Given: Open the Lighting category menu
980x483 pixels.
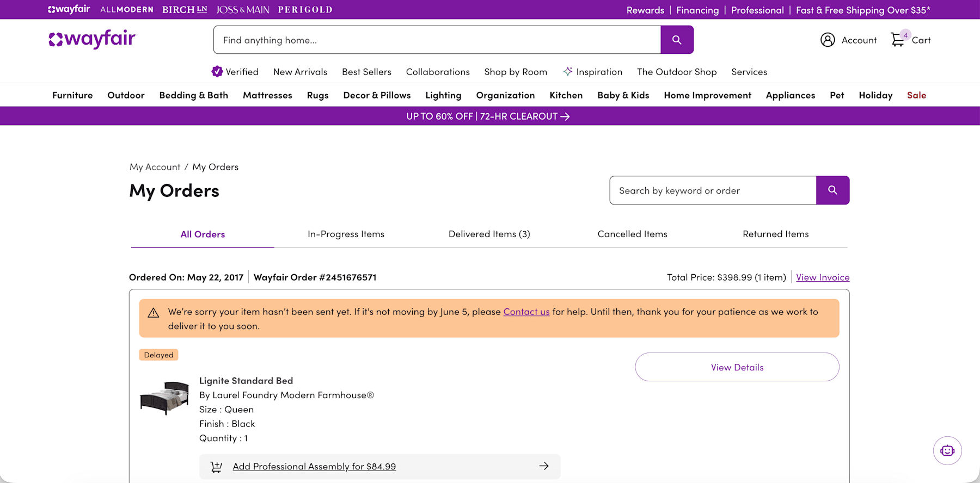Looking at the screenshot, I should [443, 95].
